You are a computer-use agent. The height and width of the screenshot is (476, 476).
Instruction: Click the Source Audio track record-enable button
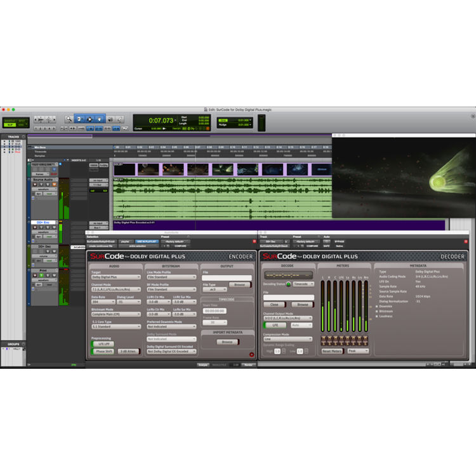35,184
